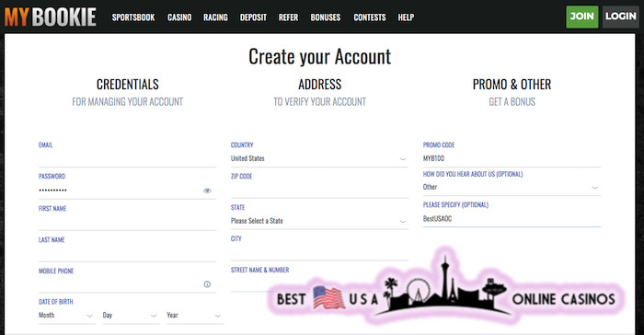Go to the Contests page

(x=370, y=17)
